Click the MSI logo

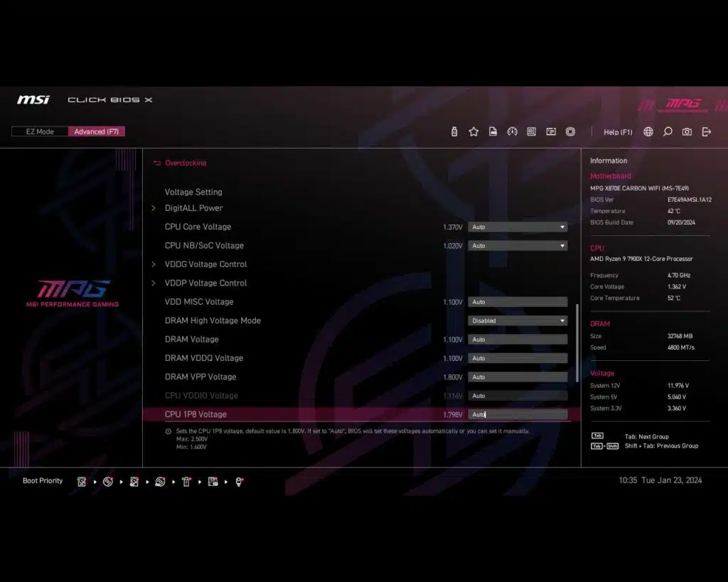pyautogui.click(x=33, y=99)
